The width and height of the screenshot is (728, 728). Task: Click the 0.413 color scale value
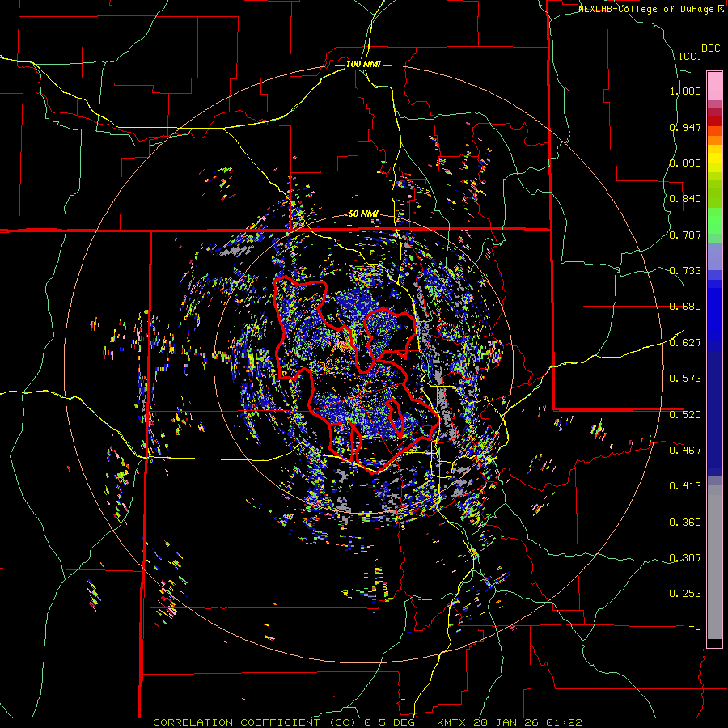(x=685, y=486)
